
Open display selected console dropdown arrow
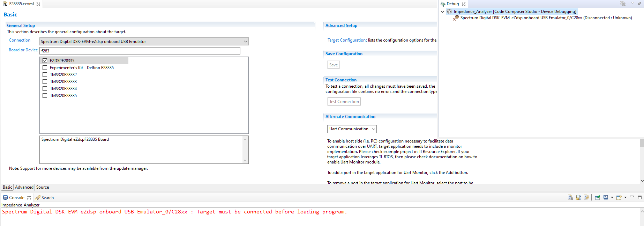(x=612, y=197)
